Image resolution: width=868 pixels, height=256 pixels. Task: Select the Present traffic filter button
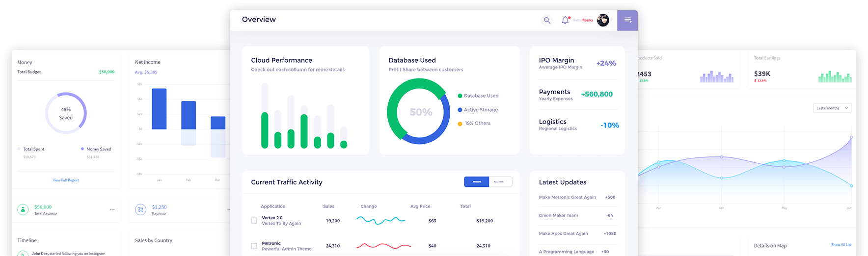tap(476, 182)
